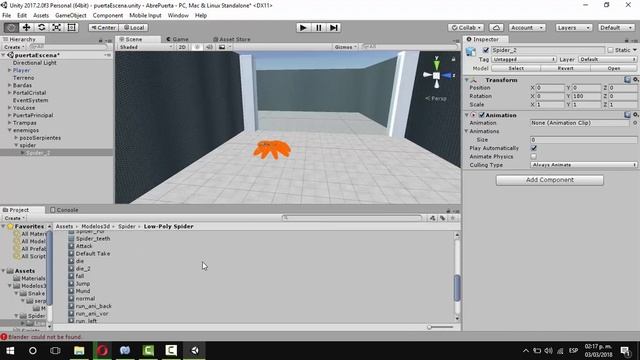This screenshot has width=640, height=360.
Task: Open Opera browser from taskbar
Action: 102,351
